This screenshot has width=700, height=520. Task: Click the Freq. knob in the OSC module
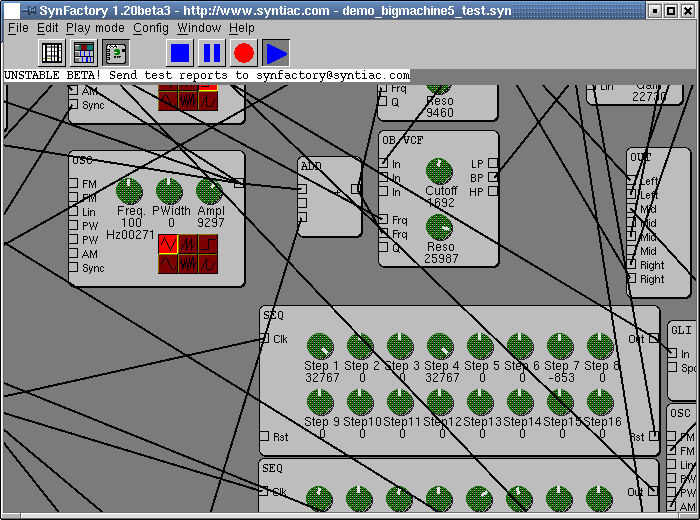(129, 191)
